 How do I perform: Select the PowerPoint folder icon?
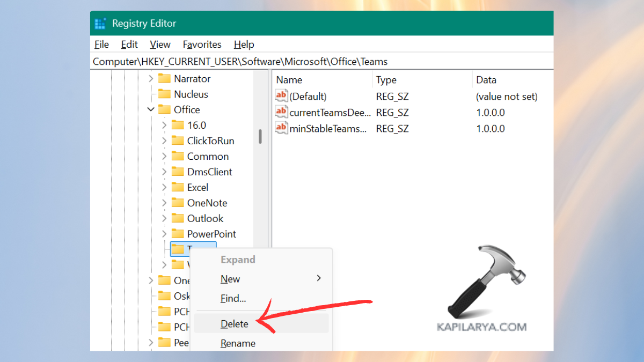pos(178,234)
